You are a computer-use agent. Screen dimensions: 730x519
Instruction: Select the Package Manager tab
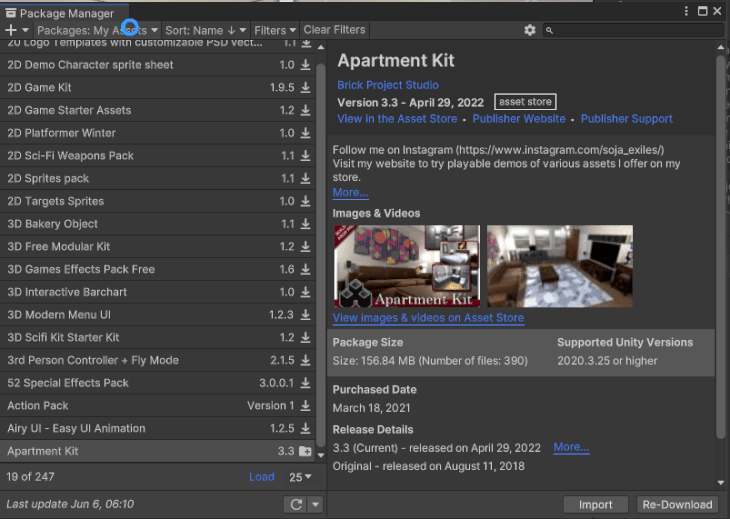tap(65, 13)
